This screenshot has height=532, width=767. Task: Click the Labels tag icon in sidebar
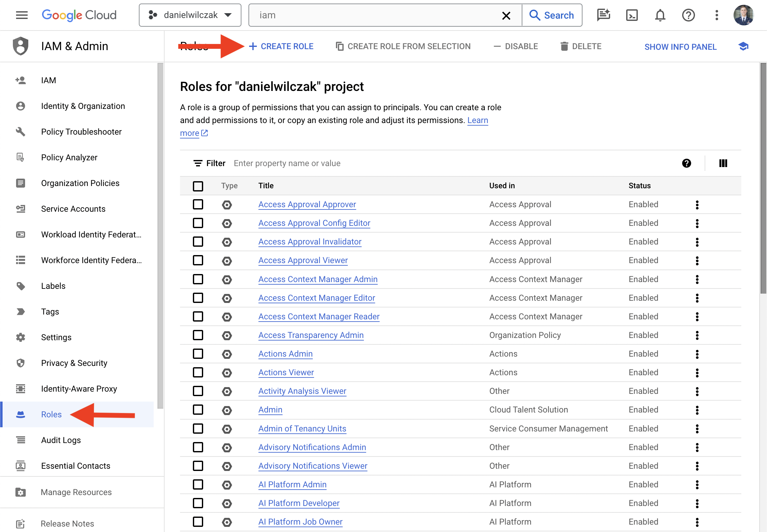(21, 286)
